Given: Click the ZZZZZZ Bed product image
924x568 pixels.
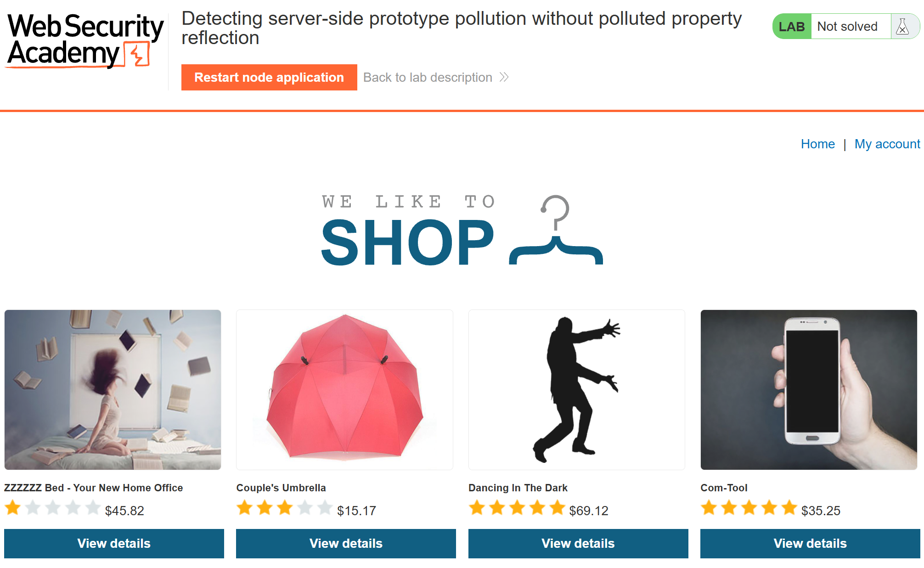Looking at the screenshot, I should pos(113,390).
